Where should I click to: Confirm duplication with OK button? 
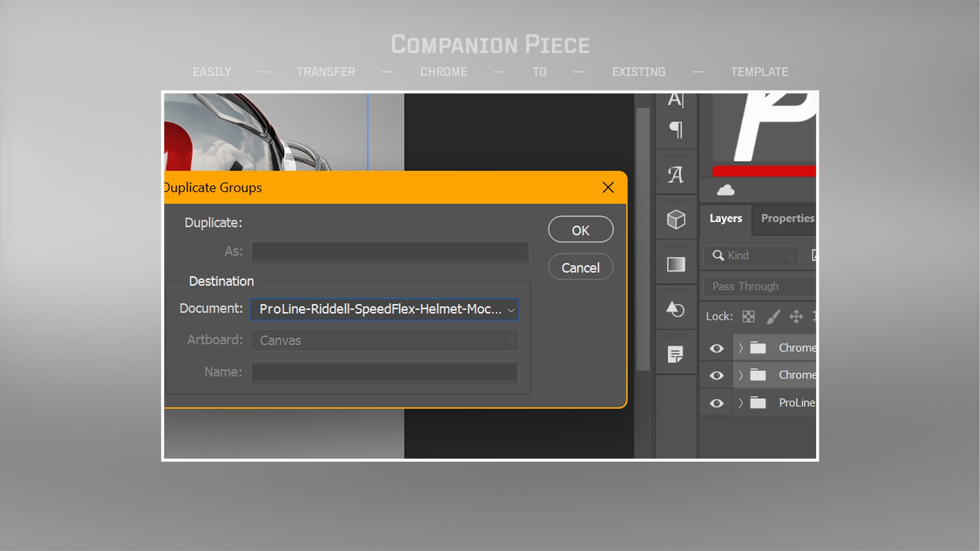581,230
